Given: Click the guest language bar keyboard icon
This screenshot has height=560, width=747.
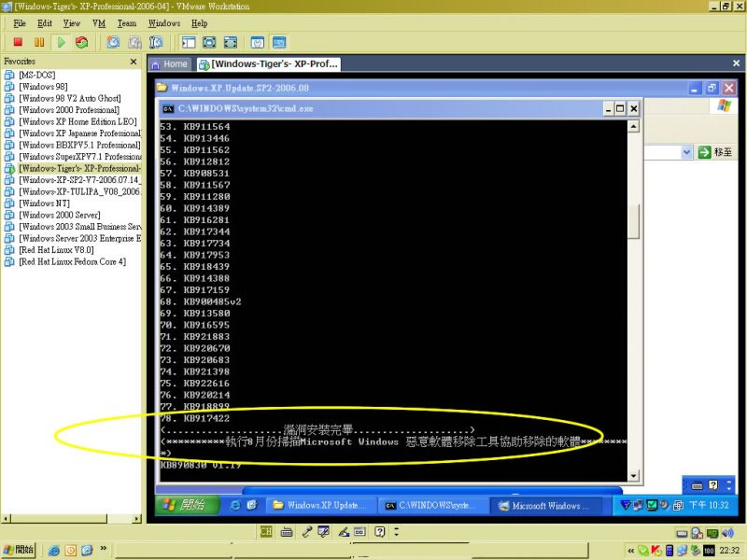Looking at the screenshot, I should pyautogui.click(x=697, y=485).
